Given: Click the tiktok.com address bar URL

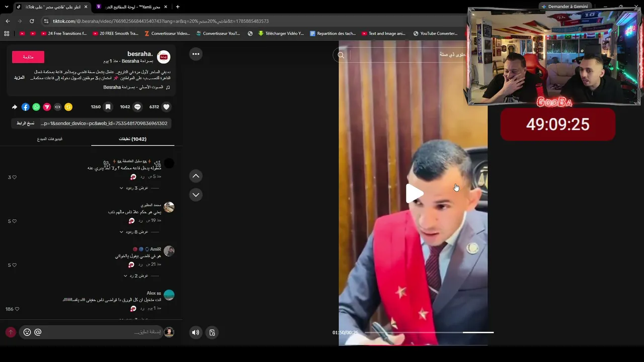Looking at the screenshot, I should (160, 21).
